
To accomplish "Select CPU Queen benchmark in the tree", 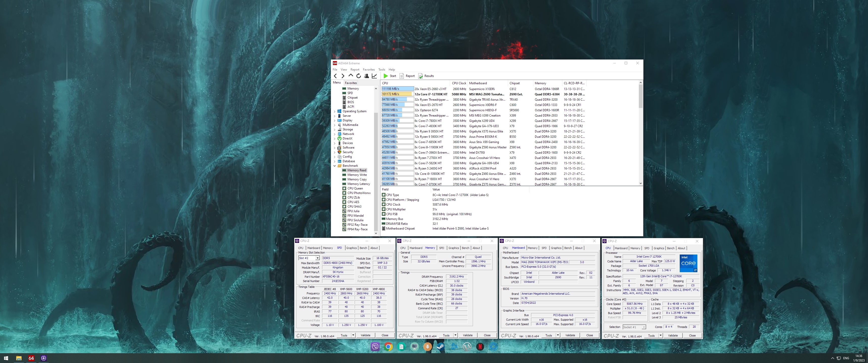I will click(x=355, y=188).
